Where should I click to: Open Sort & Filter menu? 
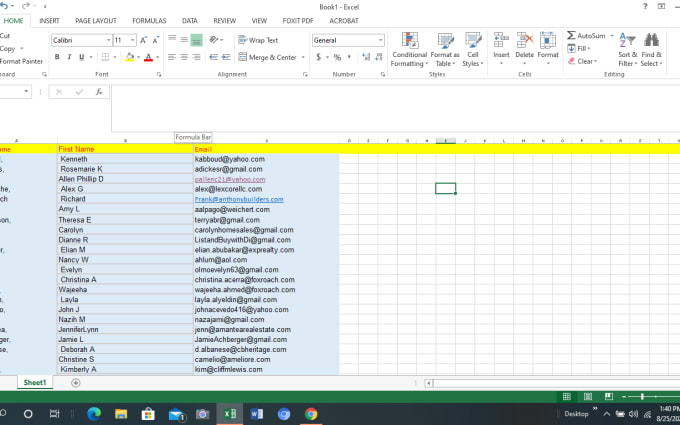[628, 49]
